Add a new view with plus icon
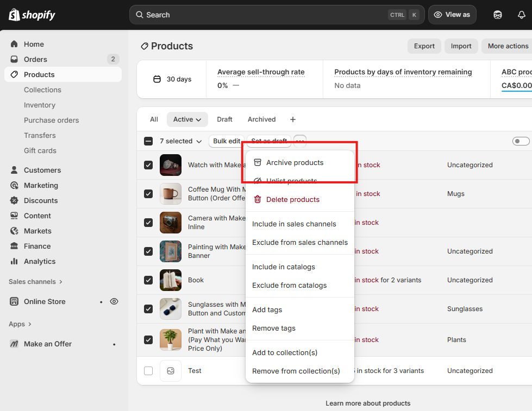This screenshot has width=532, height=411. tap(293, 119)
